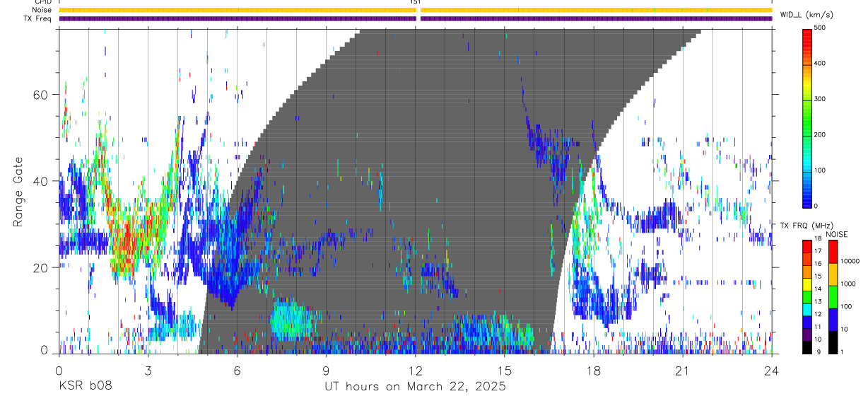
Task: Click the 'Noise' row label at top
Action: tap(40, 11)
